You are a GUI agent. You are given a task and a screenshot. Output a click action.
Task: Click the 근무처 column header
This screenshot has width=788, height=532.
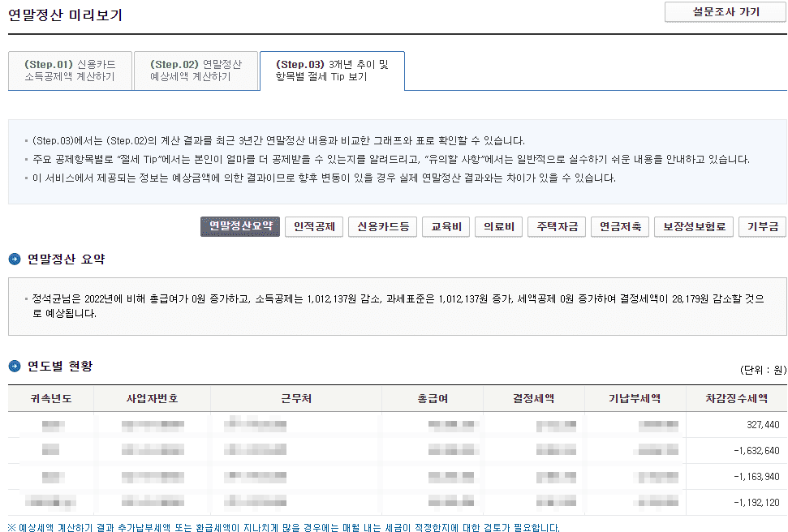(x=296, y=399)
